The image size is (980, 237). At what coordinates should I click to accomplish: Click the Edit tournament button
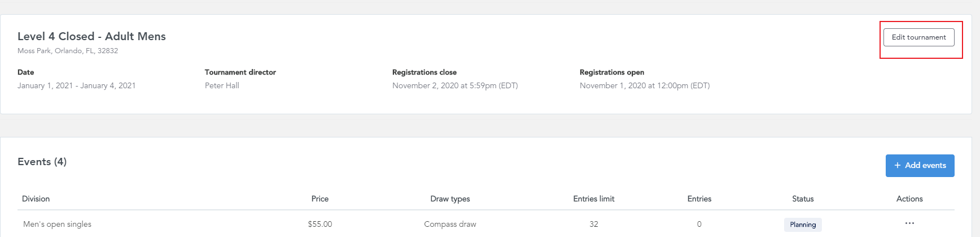click(x=918, y=37)
